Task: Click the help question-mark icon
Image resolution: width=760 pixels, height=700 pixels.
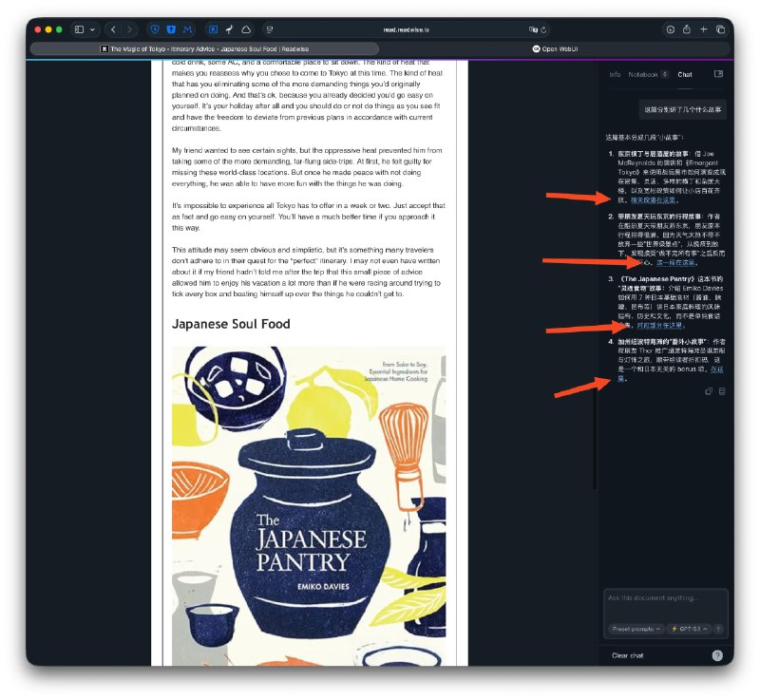Action: pyautogui.click(x=717, y=654)
